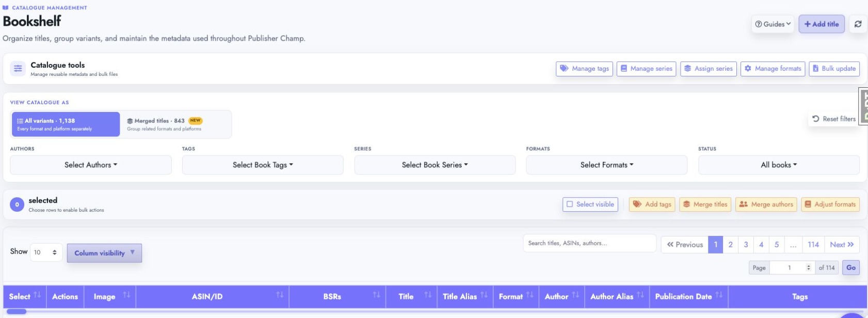
Task: Click the Catalogue tools sliders icon
Action: coord(18,69)
